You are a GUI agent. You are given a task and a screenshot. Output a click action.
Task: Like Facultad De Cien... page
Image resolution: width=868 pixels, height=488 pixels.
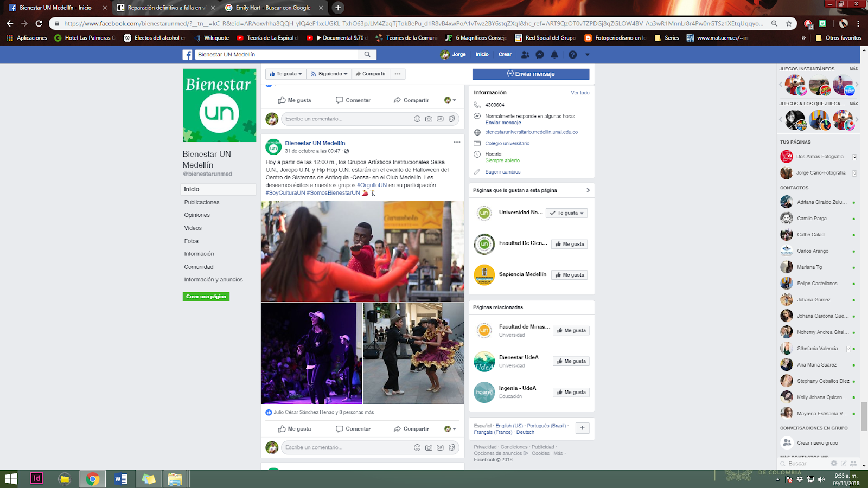tap(570, 244)
